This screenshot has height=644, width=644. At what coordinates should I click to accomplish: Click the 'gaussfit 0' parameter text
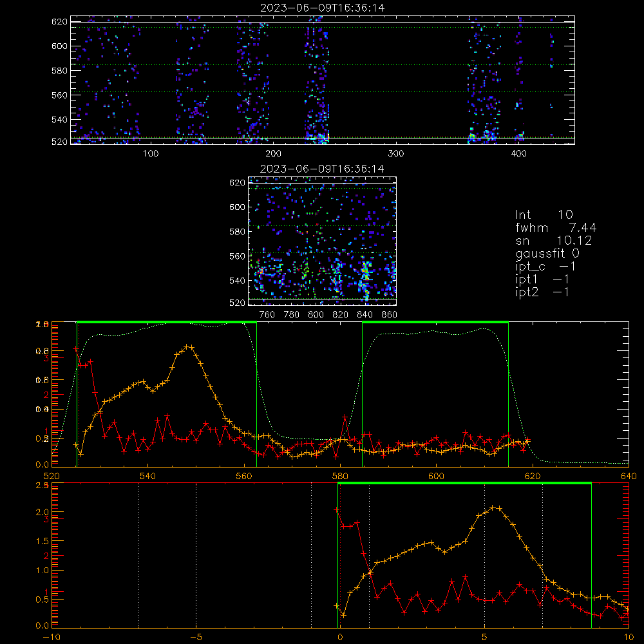[547, 253]
